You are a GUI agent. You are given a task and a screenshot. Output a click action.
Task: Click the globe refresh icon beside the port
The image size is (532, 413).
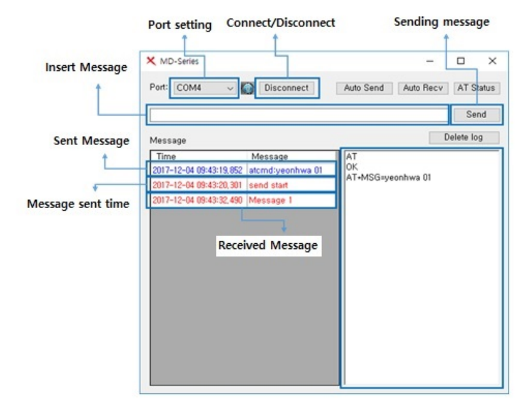pyautogui.click(x=247, y=88)
